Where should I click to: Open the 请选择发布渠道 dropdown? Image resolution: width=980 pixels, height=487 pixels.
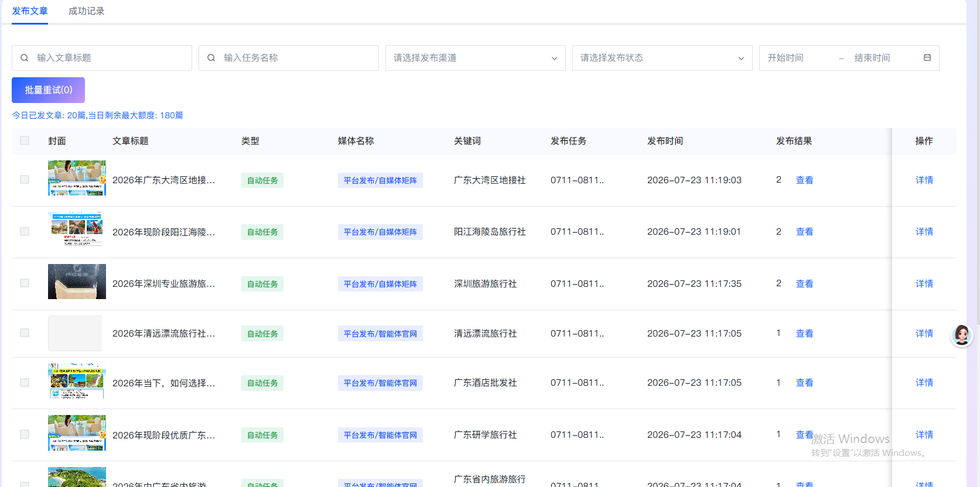coord(476,58)
